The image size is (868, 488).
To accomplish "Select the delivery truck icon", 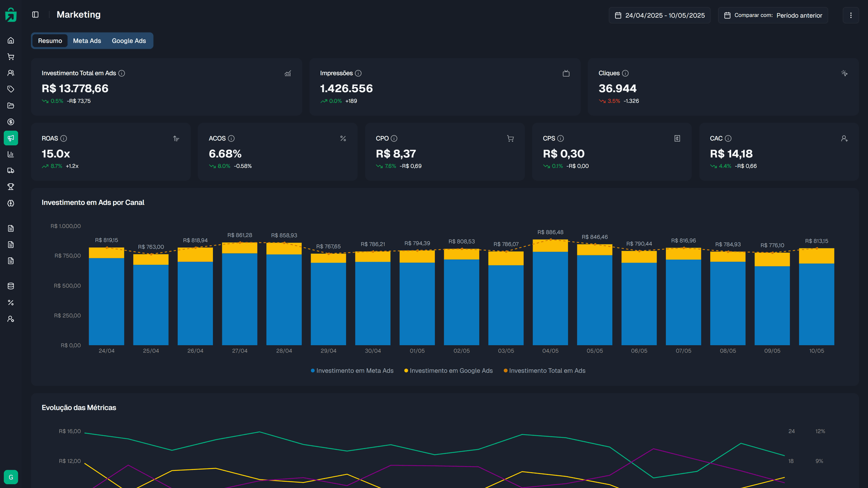I will tap(11, 170).
